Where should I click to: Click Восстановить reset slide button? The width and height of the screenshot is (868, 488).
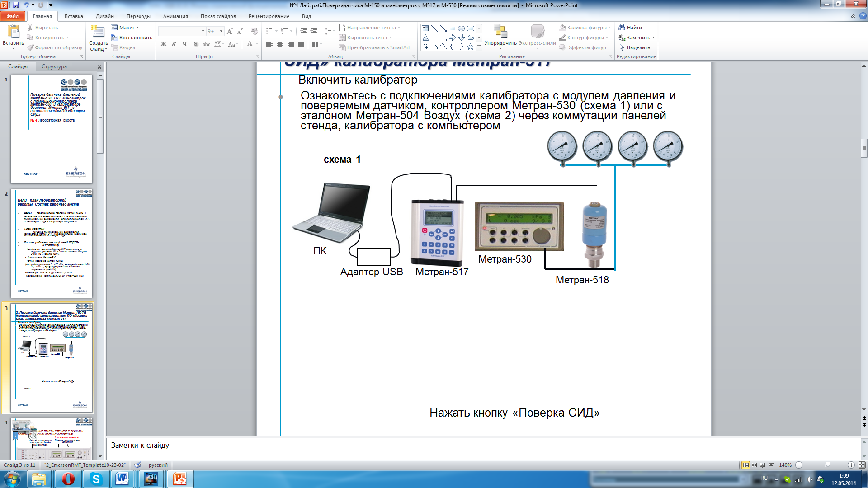tap(132, 38)
